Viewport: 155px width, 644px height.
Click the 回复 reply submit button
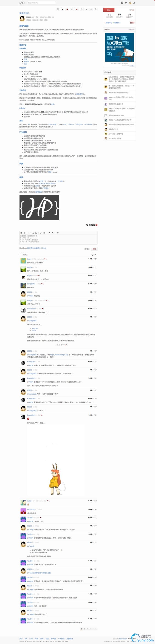click(x=94, y=249)
